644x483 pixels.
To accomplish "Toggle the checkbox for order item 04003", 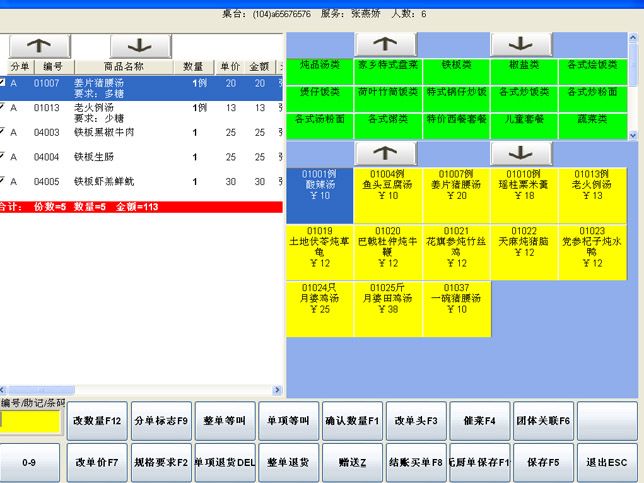I will point(4,131).
